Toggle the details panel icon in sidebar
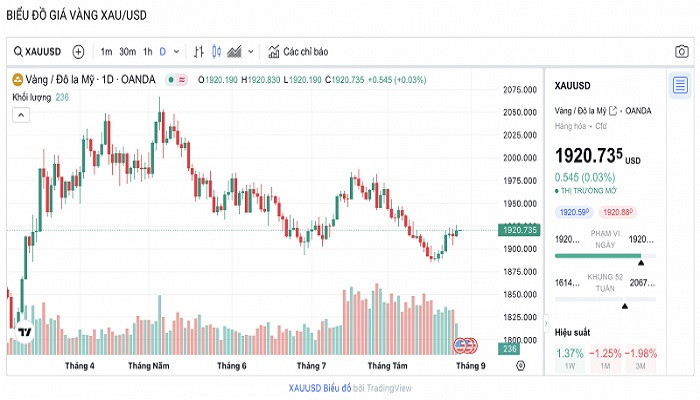 pos(680,84)
